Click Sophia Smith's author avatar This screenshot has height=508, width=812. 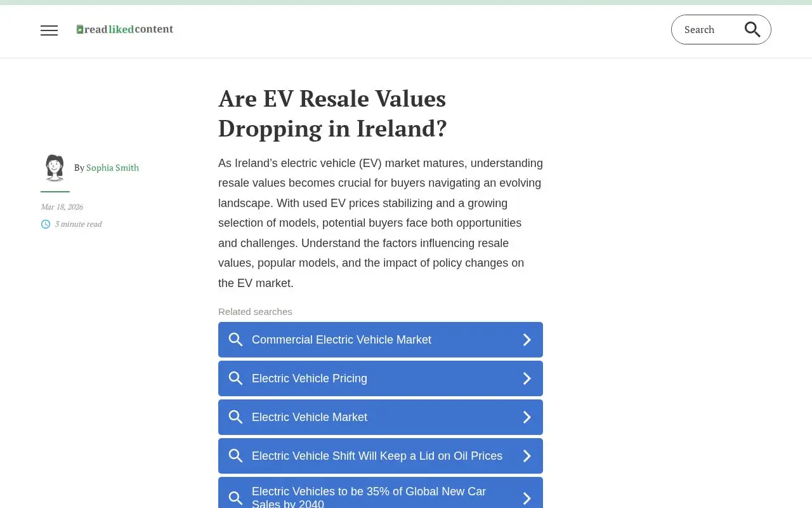(55, 168)
